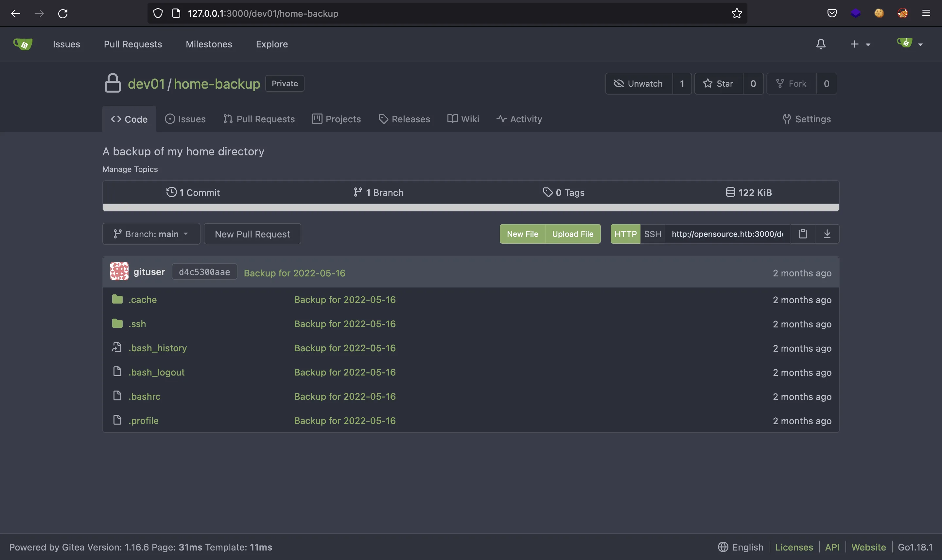
Task: Click the gituser avatar image
Action: pyautogui.click(x=119, y=271)
